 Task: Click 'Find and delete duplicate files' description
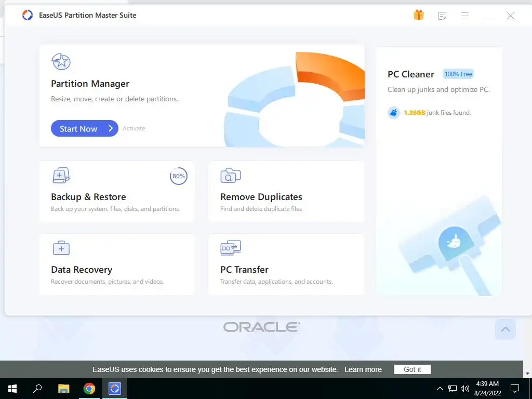tap(261, 209)
